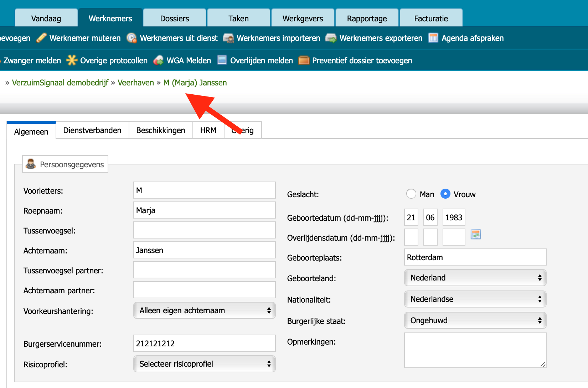Open the Voorkeurshantering dropdown
The width and height of the screenshot is (588, 388).
click(205, 310)
